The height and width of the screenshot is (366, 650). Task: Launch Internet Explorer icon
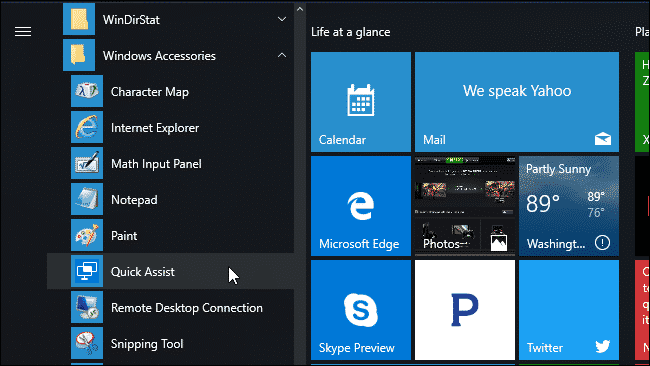pos(87,127)
